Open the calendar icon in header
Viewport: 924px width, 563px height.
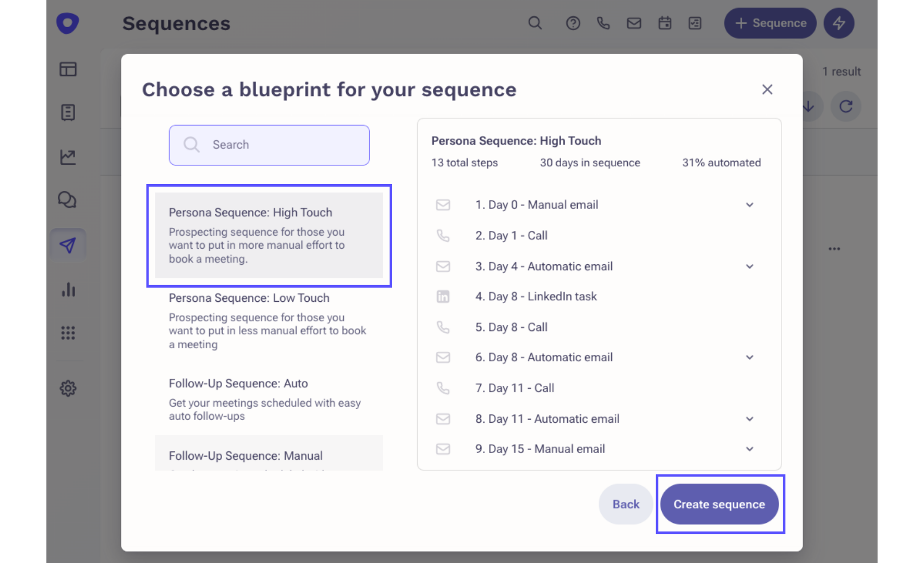[x=665, y=23]
